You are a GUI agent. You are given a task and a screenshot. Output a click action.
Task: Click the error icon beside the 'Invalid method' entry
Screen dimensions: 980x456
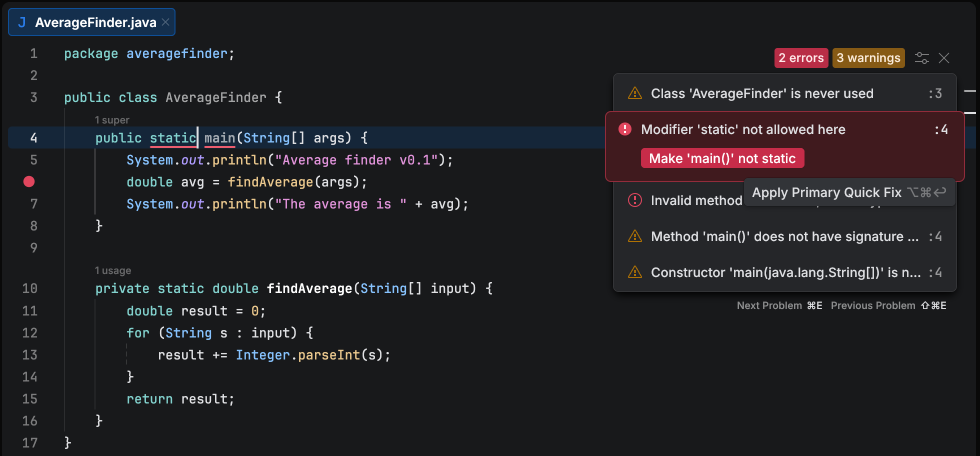coord(634,200)
